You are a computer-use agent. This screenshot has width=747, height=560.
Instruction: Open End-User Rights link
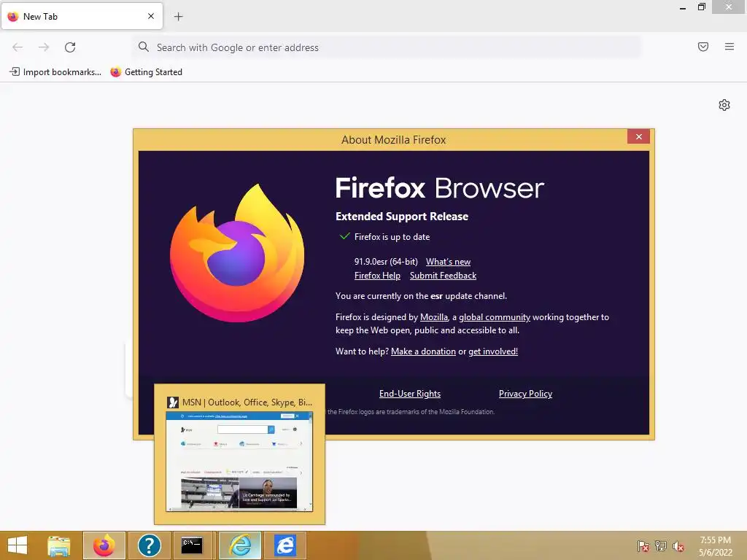click(x=410, y=394)
